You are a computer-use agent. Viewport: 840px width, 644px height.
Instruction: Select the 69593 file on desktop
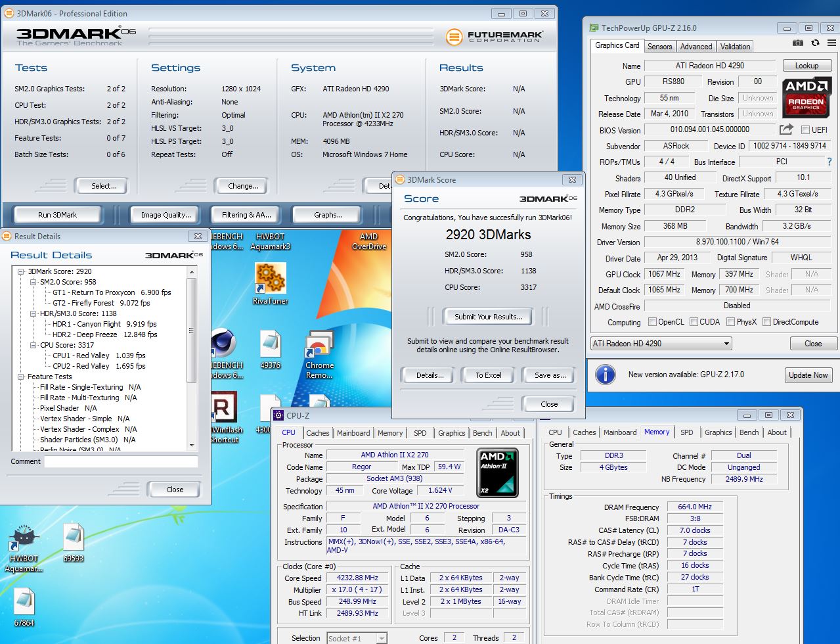pyautogui.click(x=73, y=543)
